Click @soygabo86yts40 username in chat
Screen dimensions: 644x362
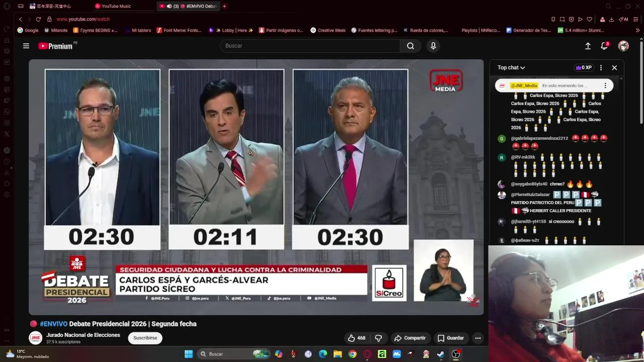tap(529, 184)
